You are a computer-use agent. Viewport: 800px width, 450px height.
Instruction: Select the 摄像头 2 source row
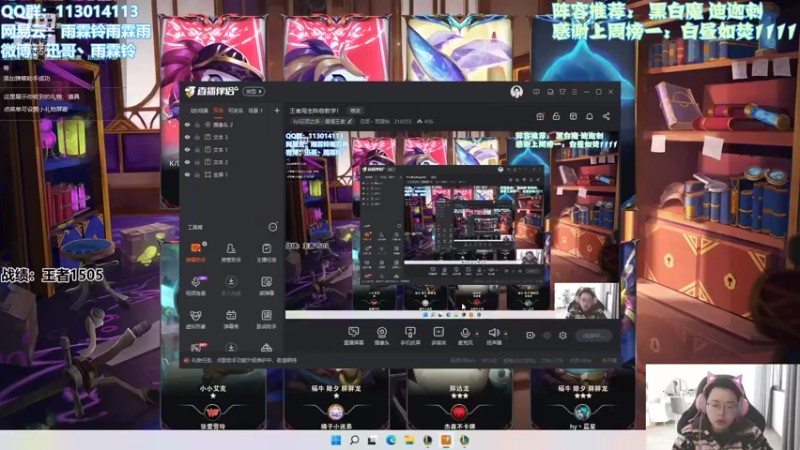232,124
